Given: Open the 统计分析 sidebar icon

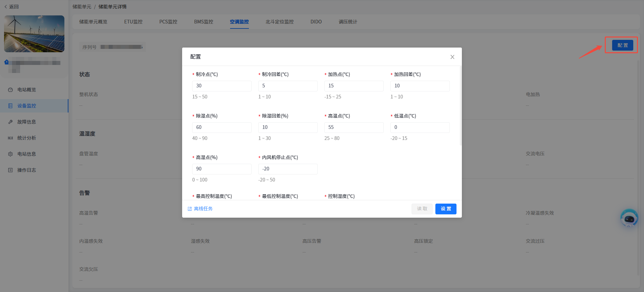Looking at the screenshot, I should click(x=10, y=138).
